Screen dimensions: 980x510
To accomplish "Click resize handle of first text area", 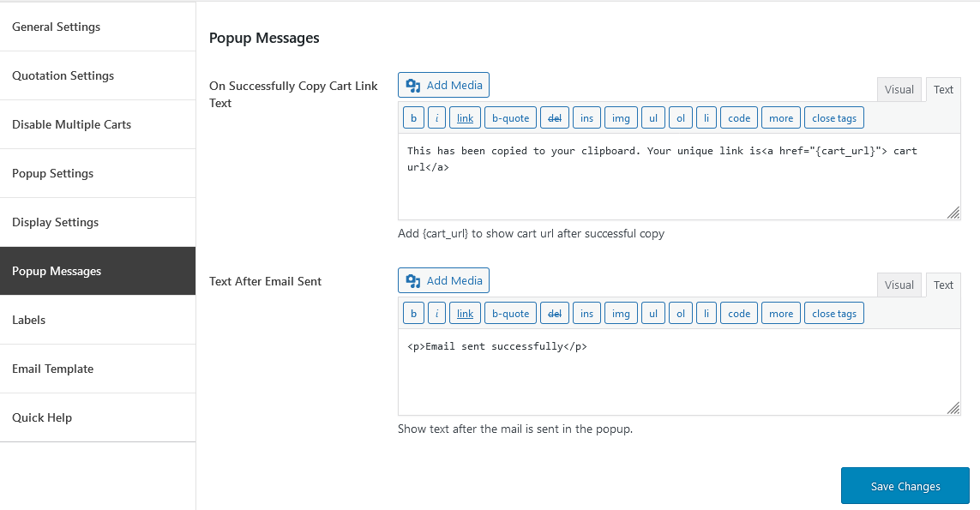I will (953, 213).
